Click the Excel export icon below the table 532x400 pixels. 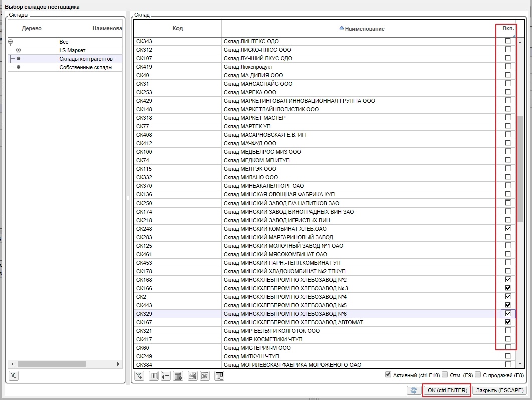pyautogui.click(x=204, y=376)
